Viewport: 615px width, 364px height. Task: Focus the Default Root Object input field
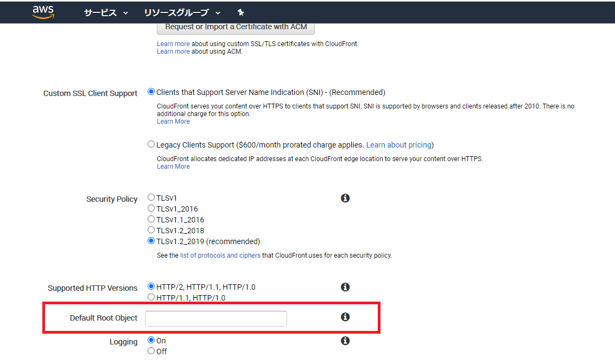[x=215, y=318]
